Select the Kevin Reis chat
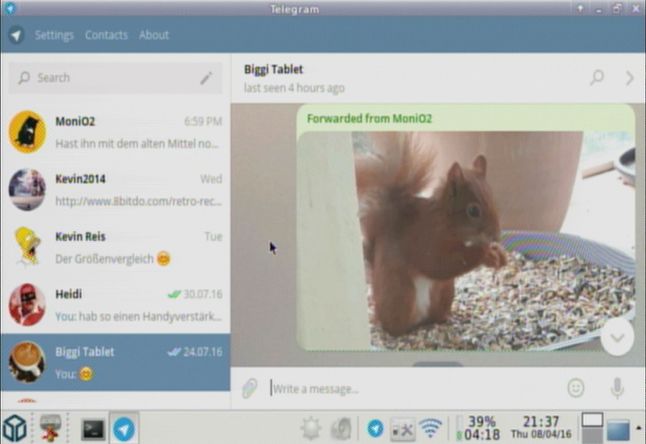The height and width of the screenshot is (444, 646). tap(115, 247)
